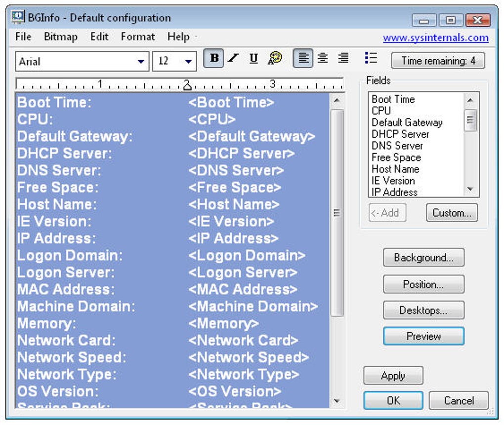Click the BGInfo title bar app icon

click(x=18, y=17)
